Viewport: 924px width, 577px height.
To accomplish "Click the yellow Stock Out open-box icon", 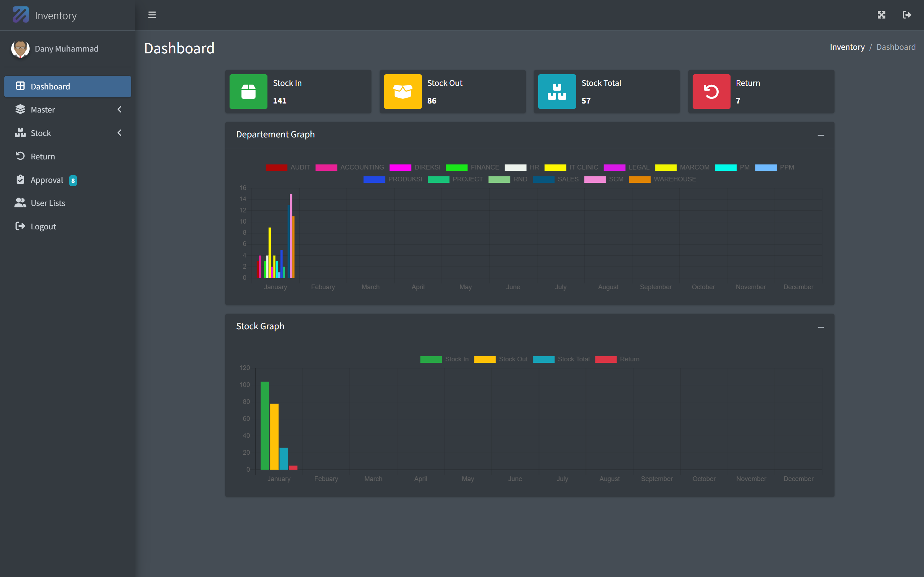I will [402, 92].
